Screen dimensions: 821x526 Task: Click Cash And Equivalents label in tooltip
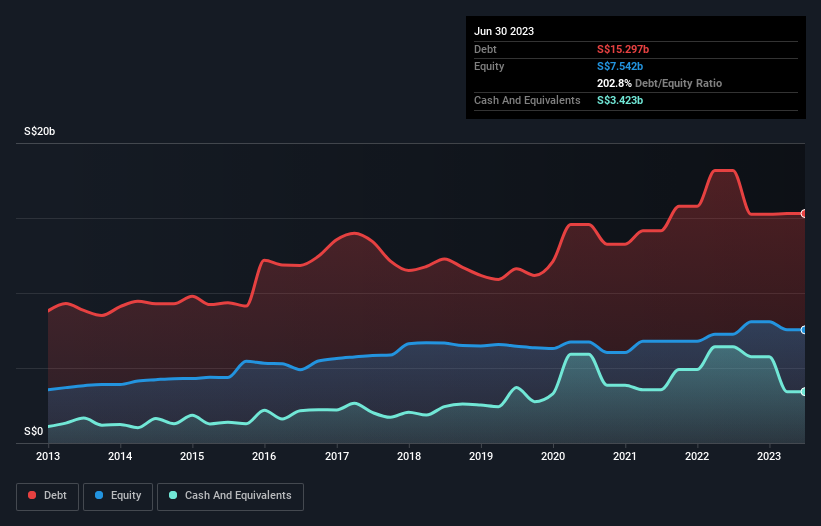527,100
